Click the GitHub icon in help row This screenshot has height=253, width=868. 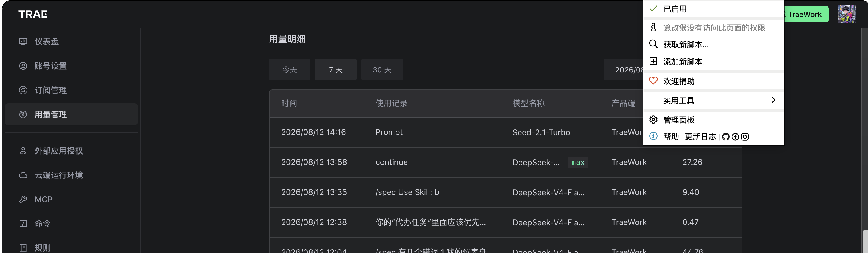726,137
